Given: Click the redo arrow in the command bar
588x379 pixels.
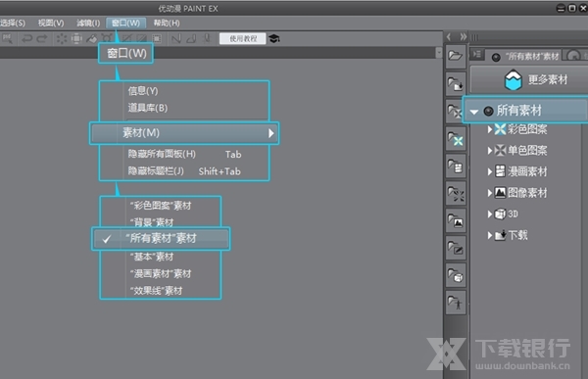Looking at the screenshot, I should pos(42,38).
